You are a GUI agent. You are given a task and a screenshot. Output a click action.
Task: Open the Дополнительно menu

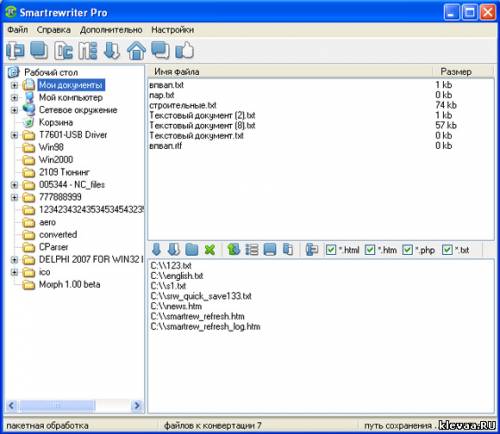111,30
